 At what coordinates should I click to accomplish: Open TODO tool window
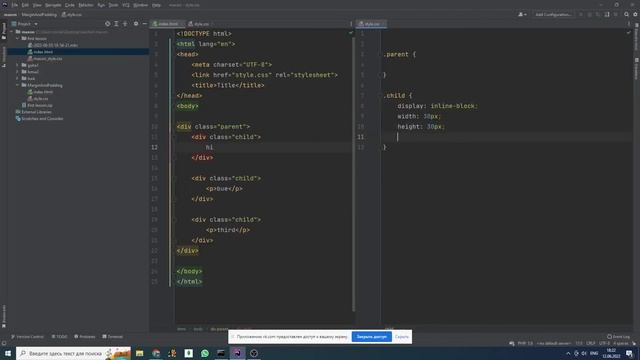pyautogui.click(x=60, y=337)
